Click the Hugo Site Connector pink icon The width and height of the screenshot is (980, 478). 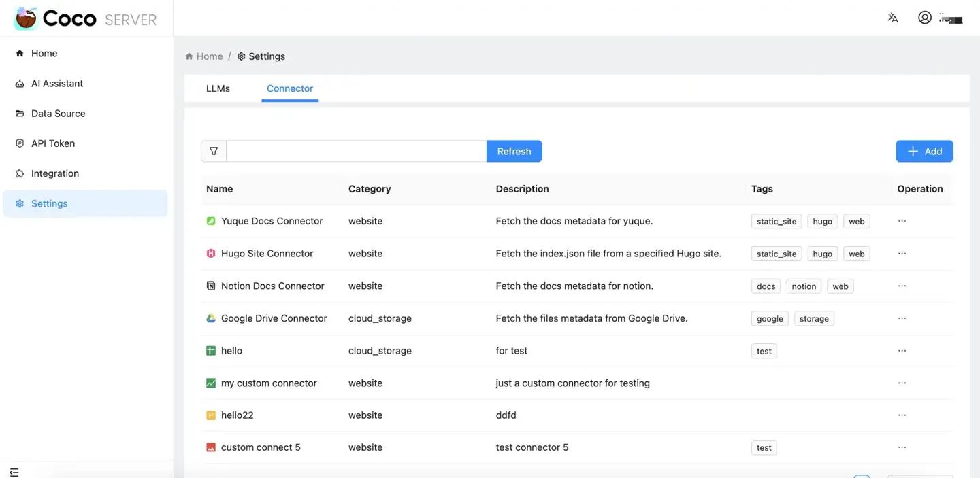pyautogui.click(x=211, y=254)
